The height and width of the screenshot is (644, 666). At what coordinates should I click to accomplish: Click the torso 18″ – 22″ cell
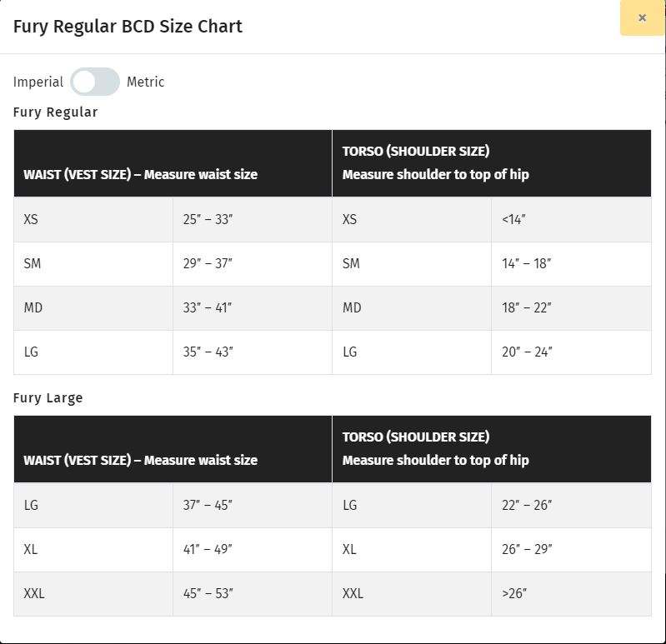[x=527, y=308]
